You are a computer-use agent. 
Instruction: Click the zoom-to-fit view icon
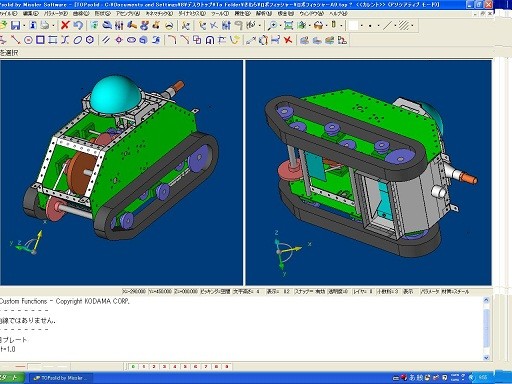pos(288,25)
